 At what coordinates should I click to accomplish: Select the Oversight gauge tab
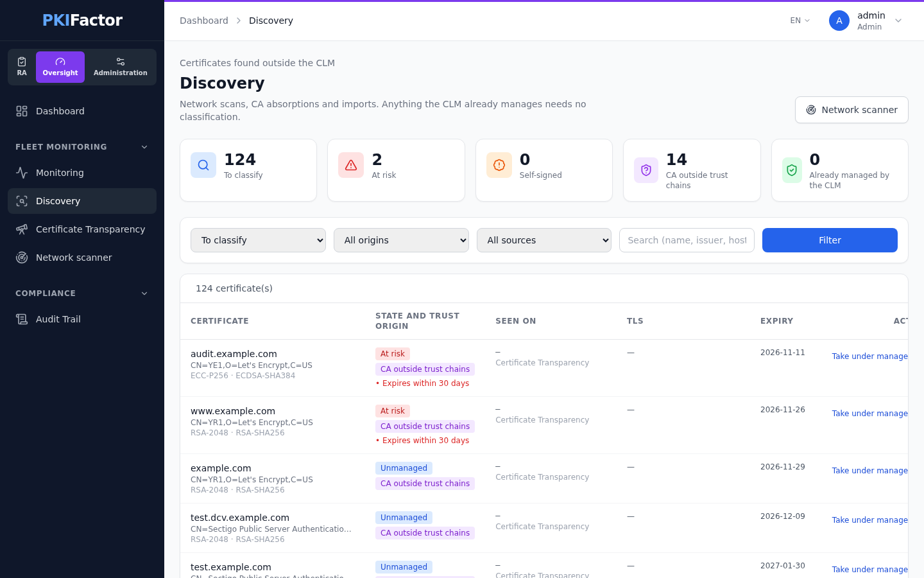click(x=60, y=67)
